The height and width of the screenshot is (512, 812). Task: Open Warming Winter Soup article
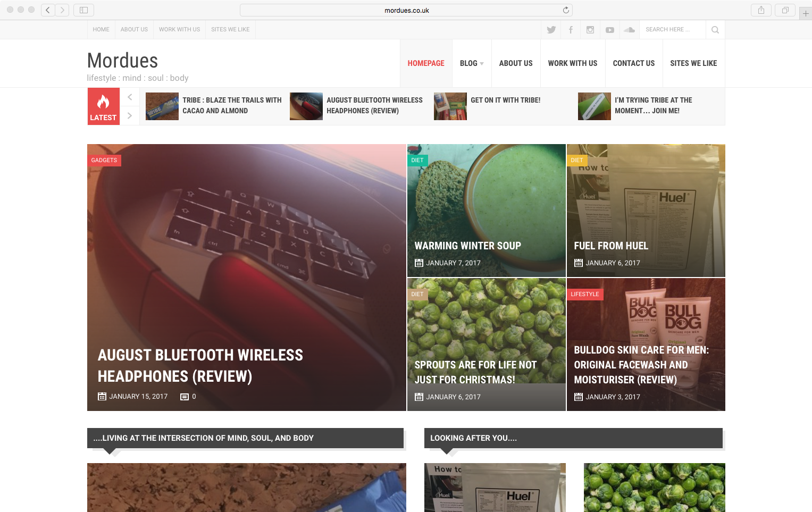[468, 246]
